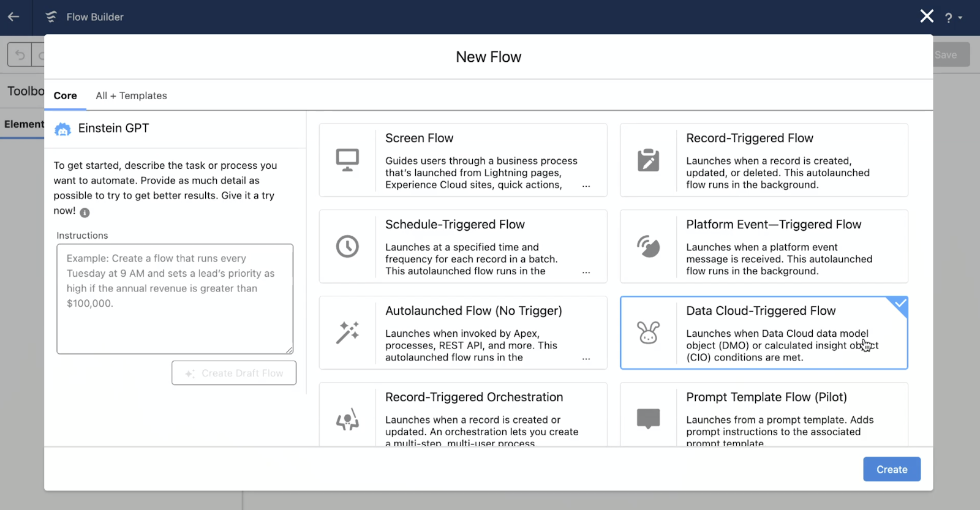This screenshot has height=510, width=980.
Task: Click the Autolaunched Flow magic wand icon
Action: tap(347, 332)
